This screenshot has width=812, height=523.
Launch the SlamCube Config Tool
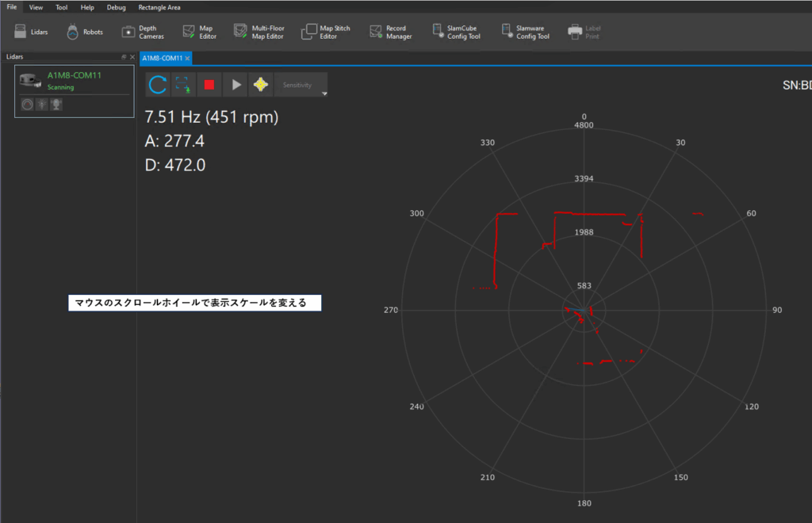456,32
